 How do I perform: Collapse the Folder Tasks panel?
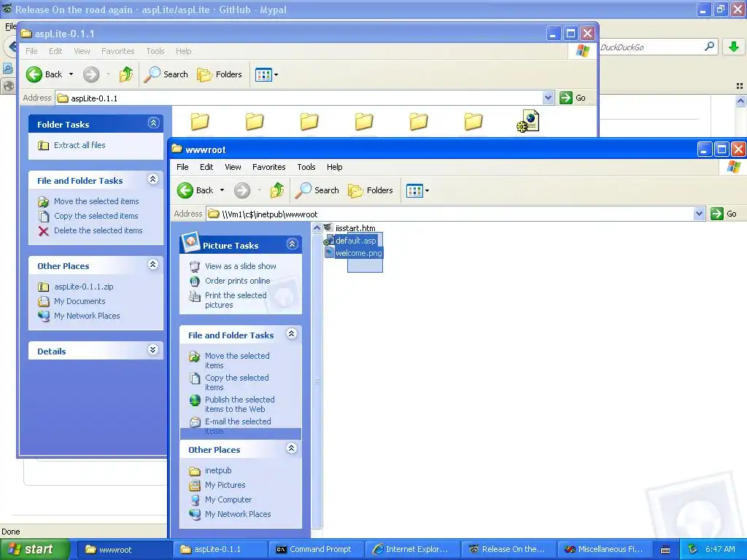tap(153, 123)
